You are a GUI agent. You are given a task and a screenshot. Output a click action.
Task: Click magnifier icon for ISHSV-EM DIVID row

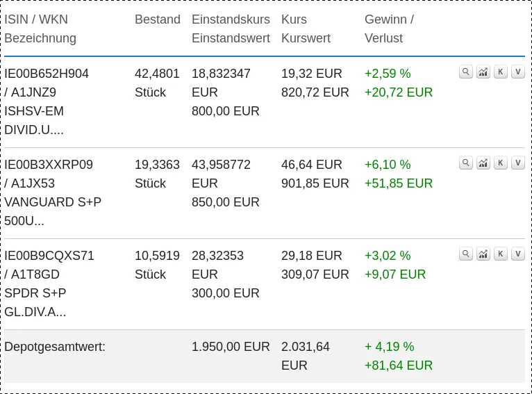[x=466, y=72]
